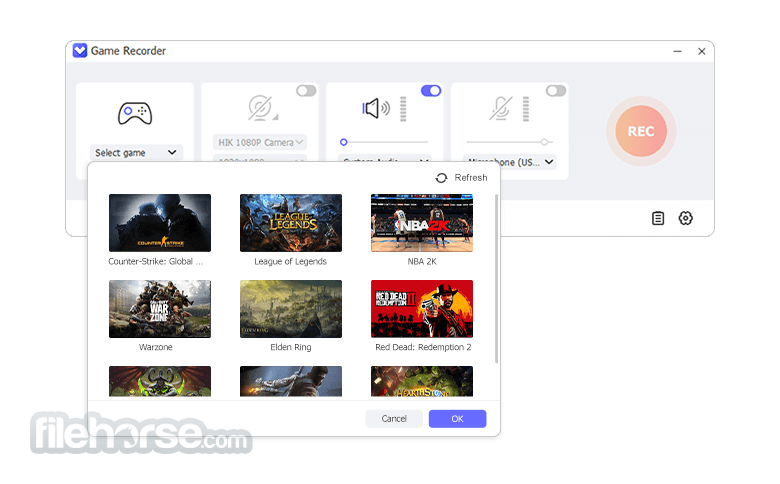The width and height of the screenshot is (780, 484).
Task: Enable the microphone toggle
Action: tap(556, 91)
